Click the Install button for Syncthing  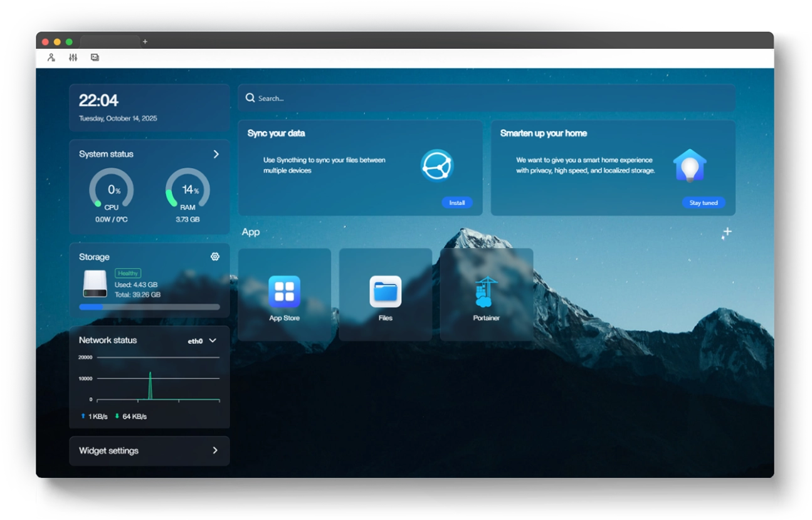point(457,203)
